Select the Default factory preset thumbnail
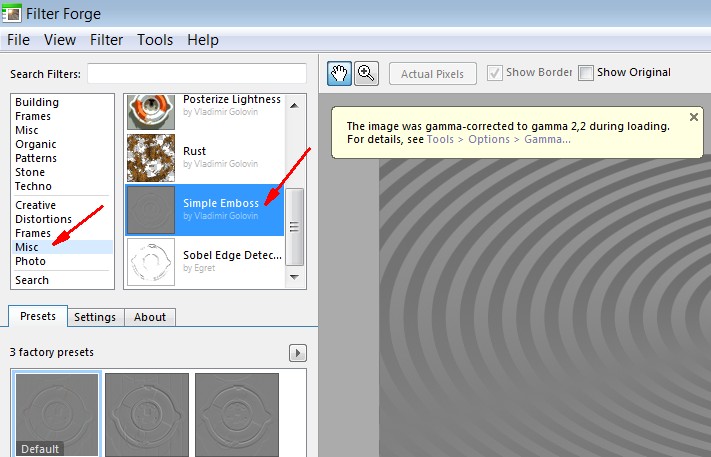This screenshot has width=711, height=457. pos(57,415)
